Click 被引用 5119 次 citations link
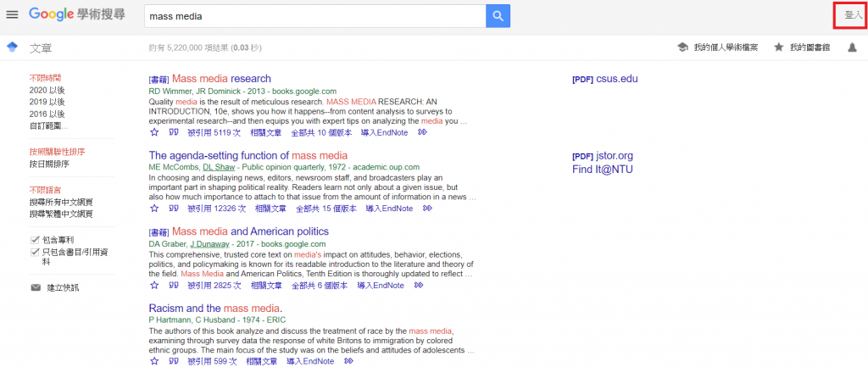Image resolution: width=868 pixels, height=373 pixels. 214,132
